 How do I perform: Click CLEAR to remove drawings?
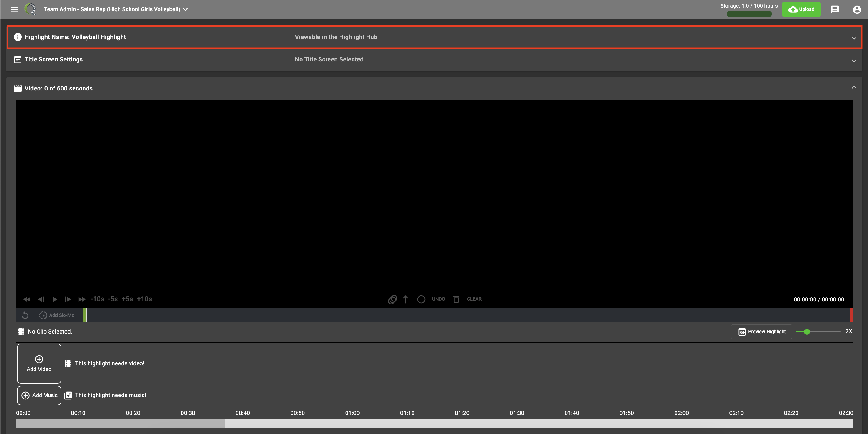[474, 299]
